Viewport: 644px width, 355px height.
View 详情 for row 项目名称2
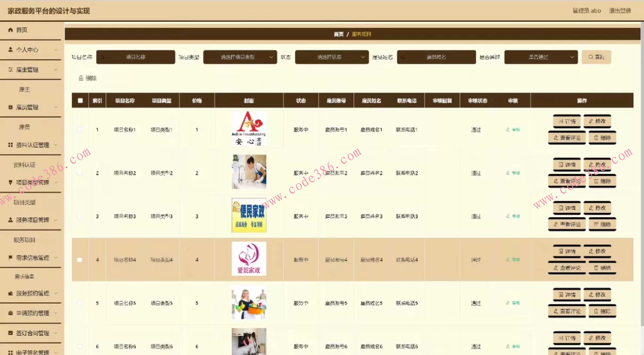tap(567, 164)
